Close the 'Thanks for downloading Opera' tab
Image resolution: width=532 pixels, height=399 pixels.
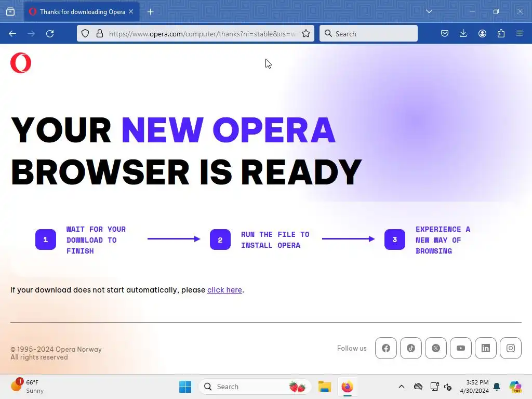click(x=131, y=11)
